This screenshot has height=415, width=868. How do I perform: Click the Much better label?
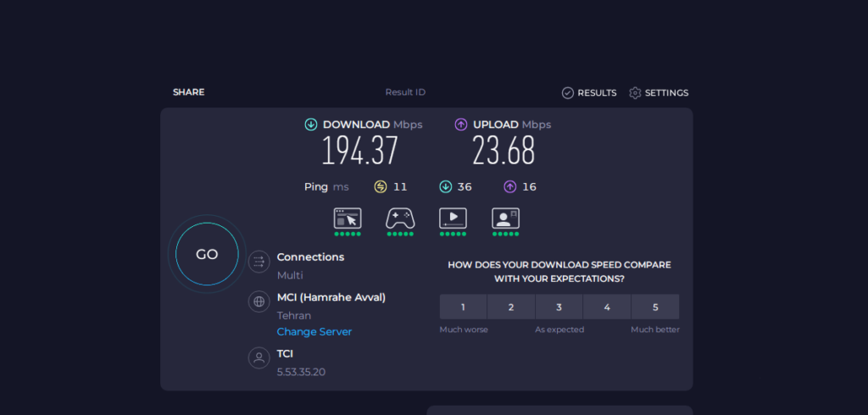(655, 329)
